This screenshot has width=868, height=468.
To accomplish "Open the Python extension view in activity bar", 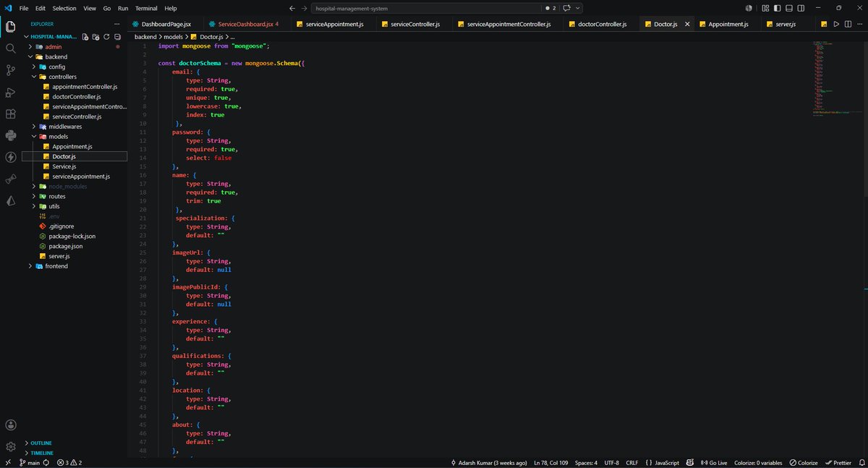I will coord(11,135).
